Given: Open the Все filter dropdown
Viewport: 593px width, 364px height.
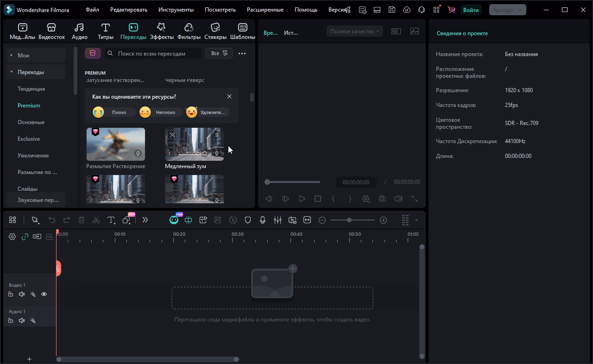Looking at the screenshot, I should [219, 53].
